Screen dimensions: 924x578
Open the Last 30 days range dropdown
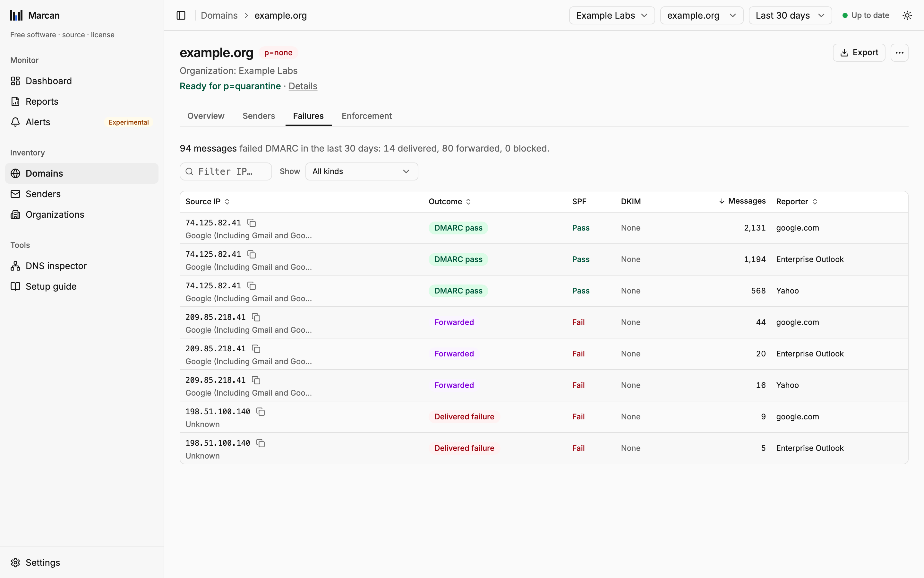(x=790, y=15)
